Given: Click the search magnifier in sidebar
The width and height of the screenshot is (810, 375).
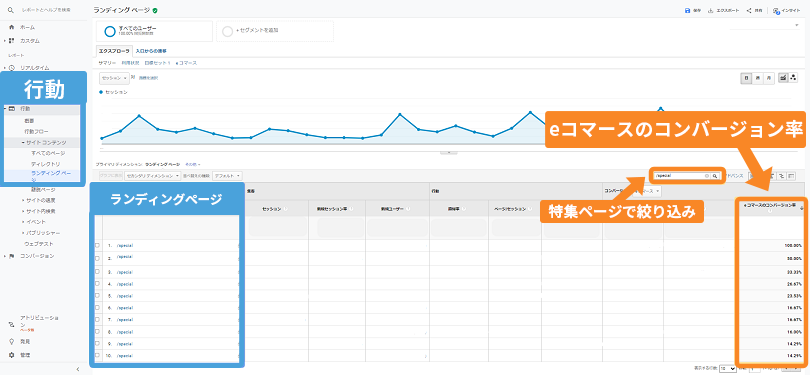Looking at the screenshot, I should pyautogui.click(x=11, y=10).
